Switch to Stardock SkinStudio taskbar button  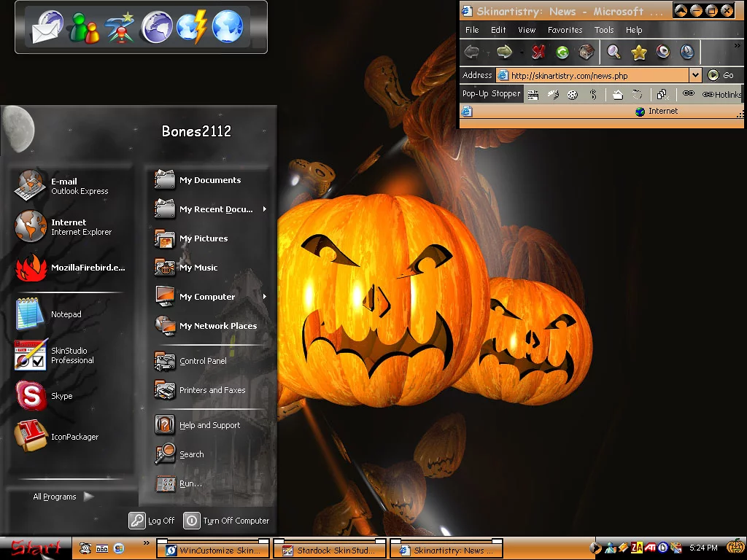pos(329,551)
